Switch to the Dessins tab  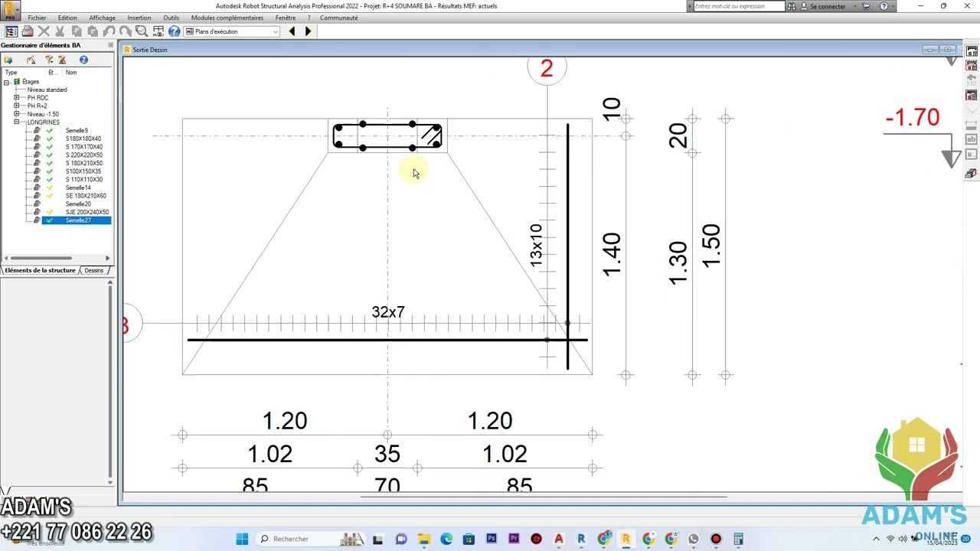coord(94,270)
